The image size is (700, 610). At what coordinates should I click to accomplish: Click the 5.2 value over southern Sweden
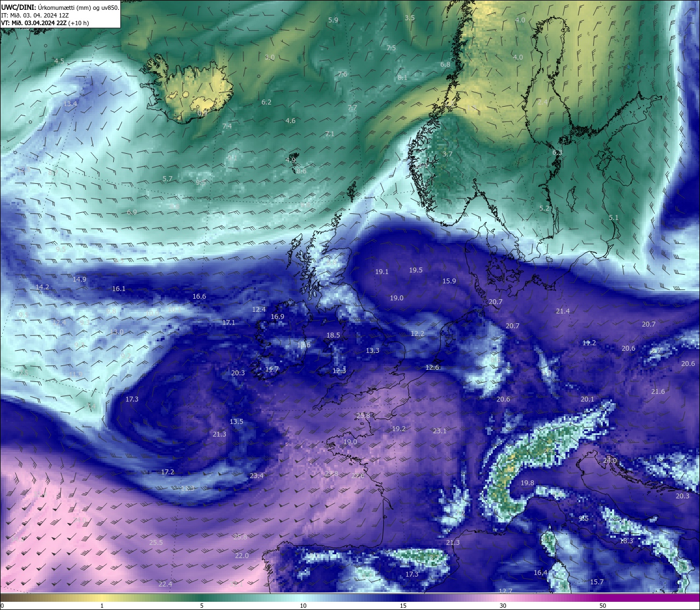tap(544, 208)
